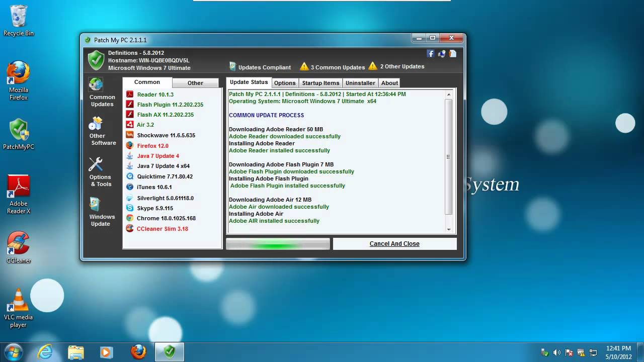Select the Java 7 Update 4 entry in red

click(158, 156)
